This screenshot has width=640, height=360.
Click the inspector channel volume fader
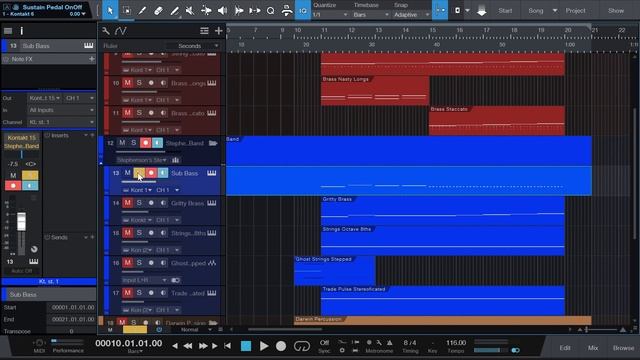pyautogui.click(x=21, y=222)
